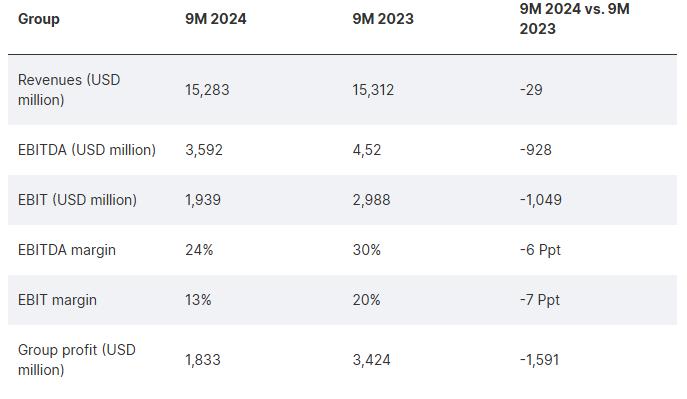Click the 3,592 EBITDA value
The width and height of the screenshot is (687, 399).
click(x=204, y=150)
